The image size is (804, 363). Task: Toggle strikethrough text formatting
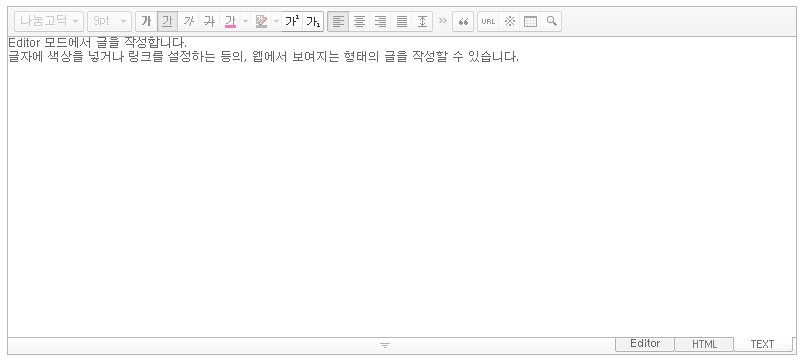click(209, 22)
